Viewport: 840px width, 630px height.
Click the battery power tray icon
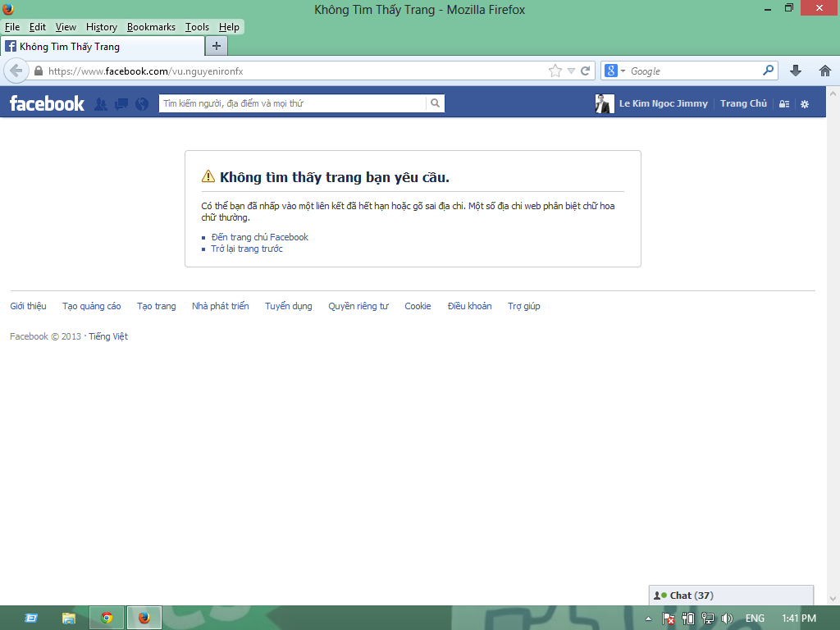pos(688,619)
